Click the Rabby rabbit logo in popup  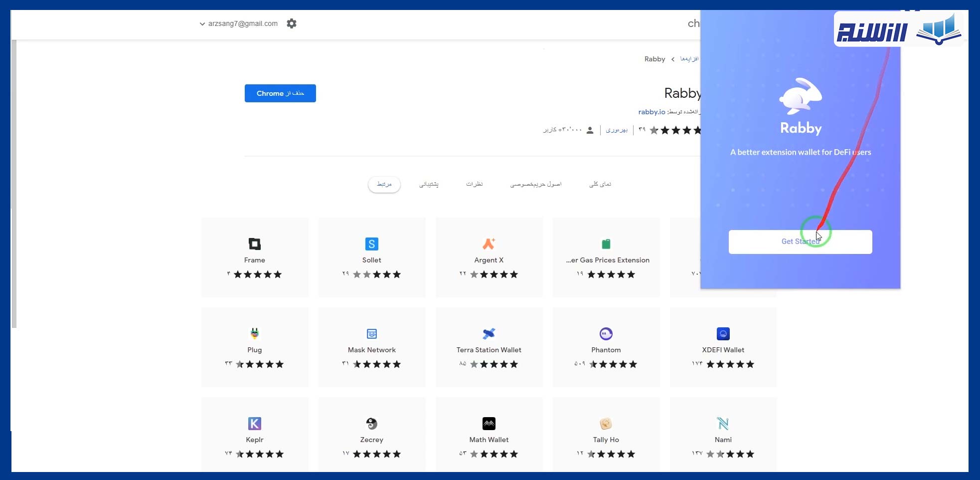point(801,96)
